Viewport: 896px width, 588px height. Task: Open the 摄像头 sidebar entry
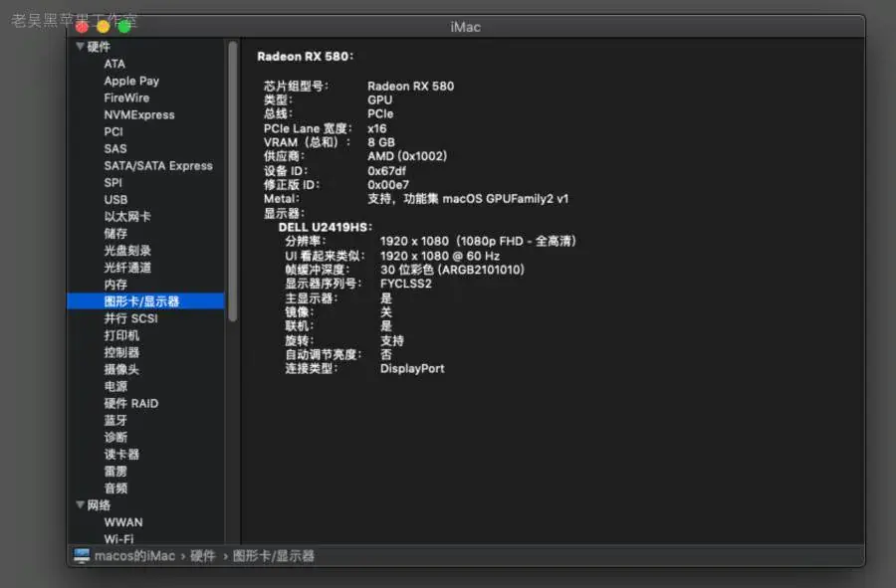pyautogui.click(x=121, y=369)
